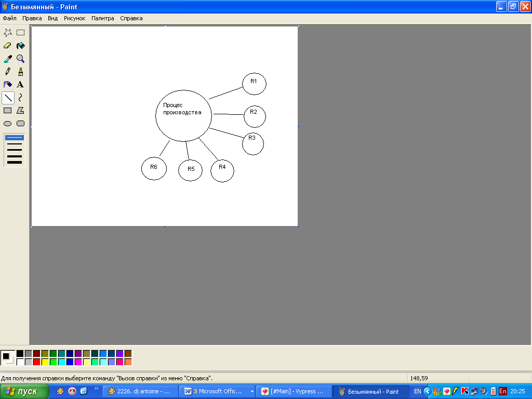Launch the red round quick launch icon
Viewport: 532px width, 399px height.
pos(72,391)
